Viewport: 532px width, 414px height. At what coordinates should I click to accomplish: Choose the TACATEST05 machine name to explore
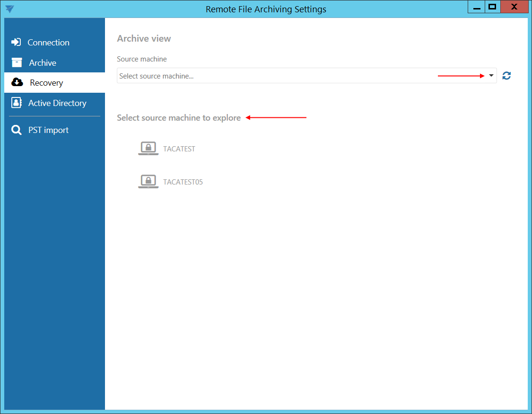(183, 182)
